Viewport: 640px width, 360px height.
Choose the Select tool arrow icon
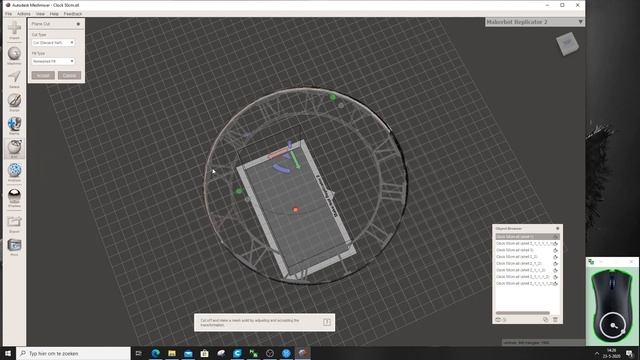click(x=14, y=77)
